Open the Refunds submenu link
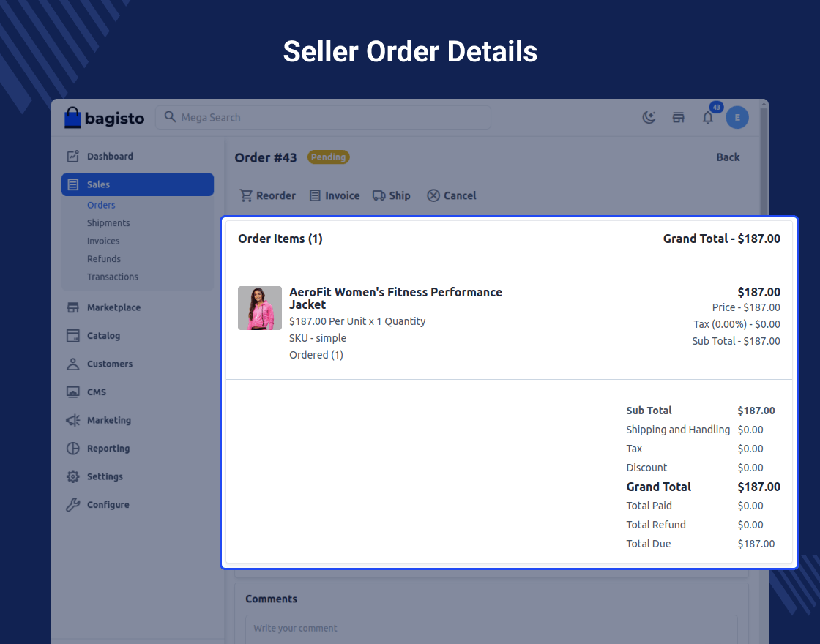The image size is (820, 644). [103, 259]
